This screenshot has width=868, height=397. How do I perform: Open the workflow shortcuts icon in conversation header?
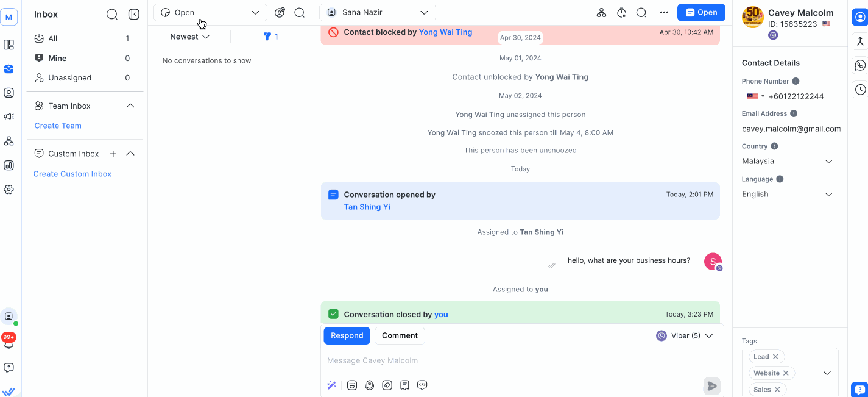coord(601,13)
